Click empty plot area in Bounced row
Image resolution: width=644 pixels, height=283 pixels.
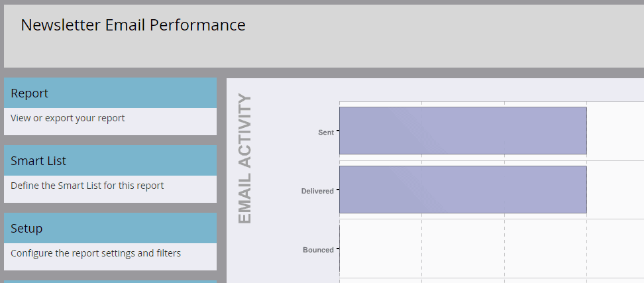pyautogui.click(x=490, y=249)
